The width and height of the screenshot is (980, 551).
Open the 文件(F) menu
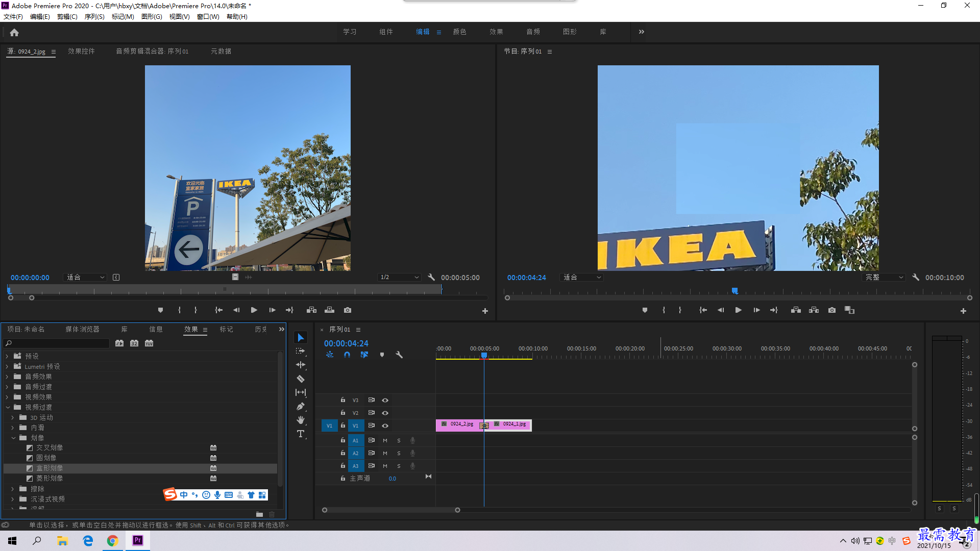pyautogui.click(x=13, y=17)
